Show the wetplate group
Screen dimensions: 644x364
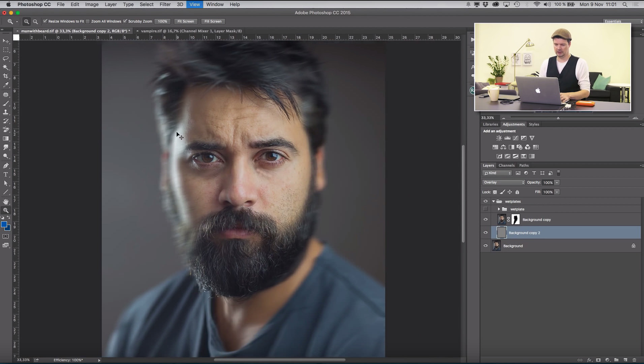(486, 209)
